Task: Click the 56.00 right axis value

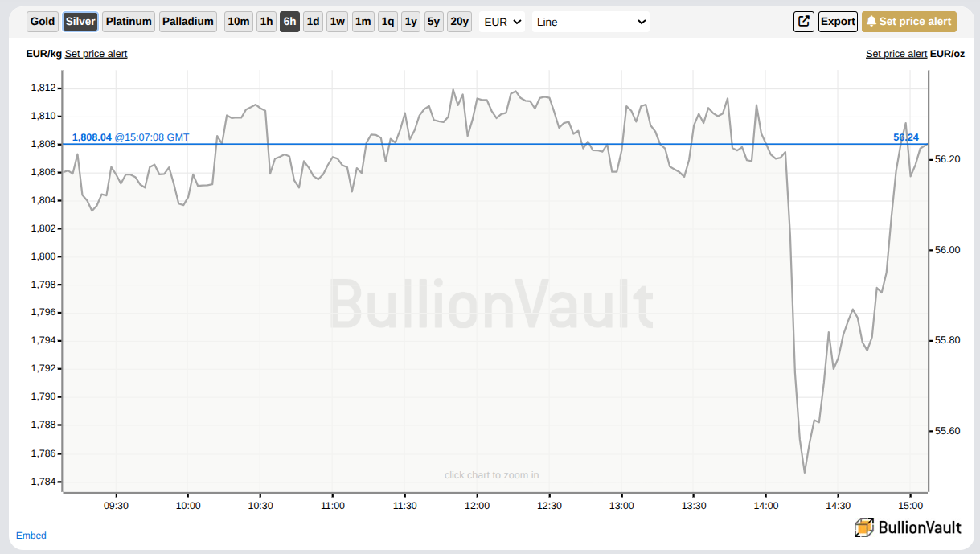Action: tap(948, 250)
